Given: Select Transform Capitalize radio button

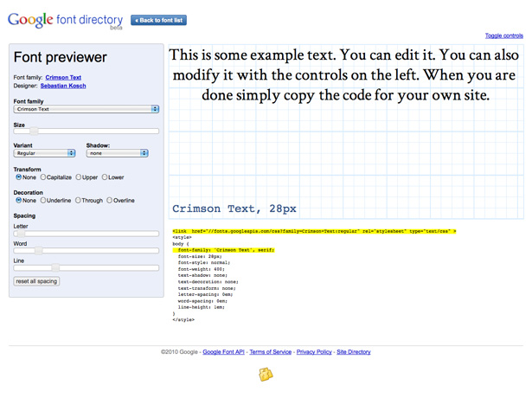Looking at the screenshot, I should coord(43,177).
